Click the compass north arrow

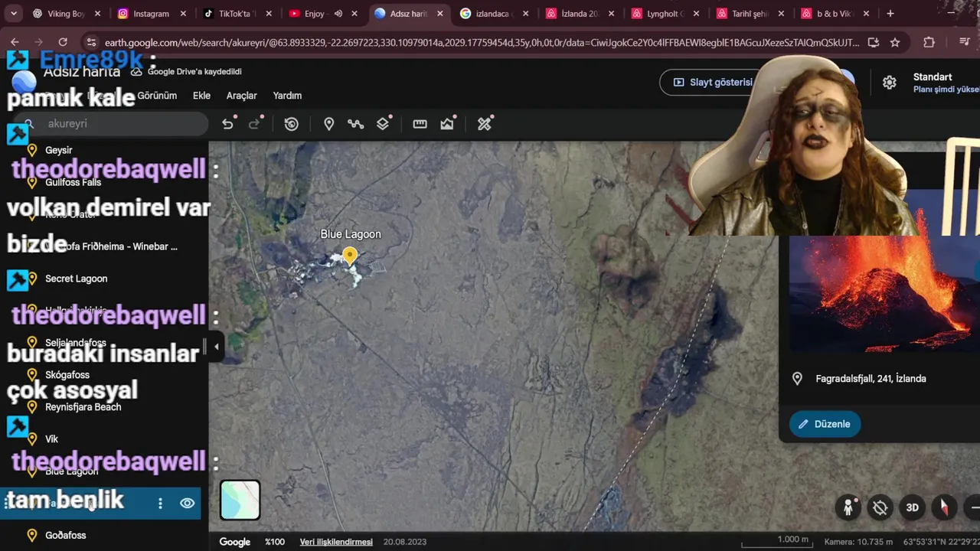[944, 507]
